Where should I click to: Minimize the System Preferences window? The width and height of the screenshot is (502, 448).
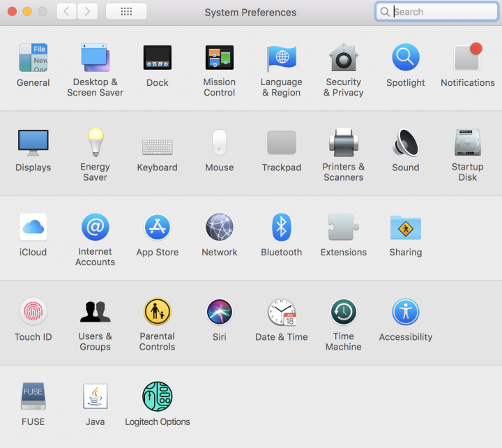[x=27, y=12]
